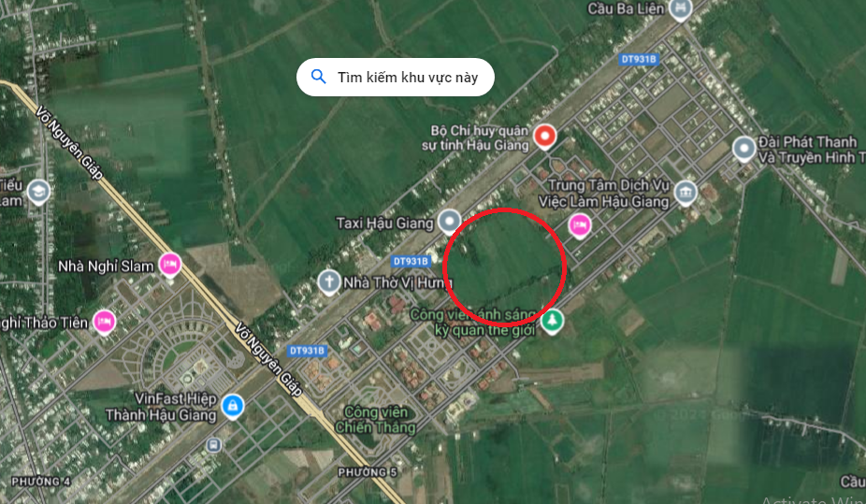Click the school graduation cap marker
Image resolution: width=866 pixels, height=504 pixels.
tap(38, 192)
